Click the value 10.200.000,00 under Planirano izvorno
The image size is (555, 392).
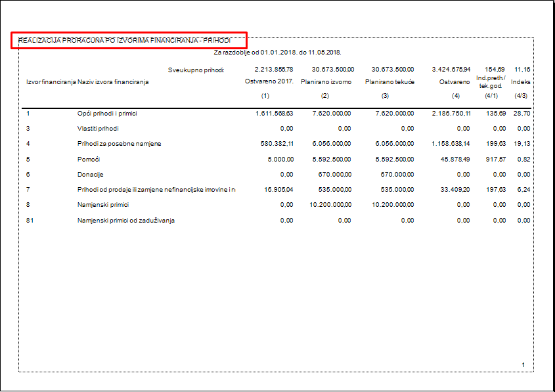click(x=328, y=206)
